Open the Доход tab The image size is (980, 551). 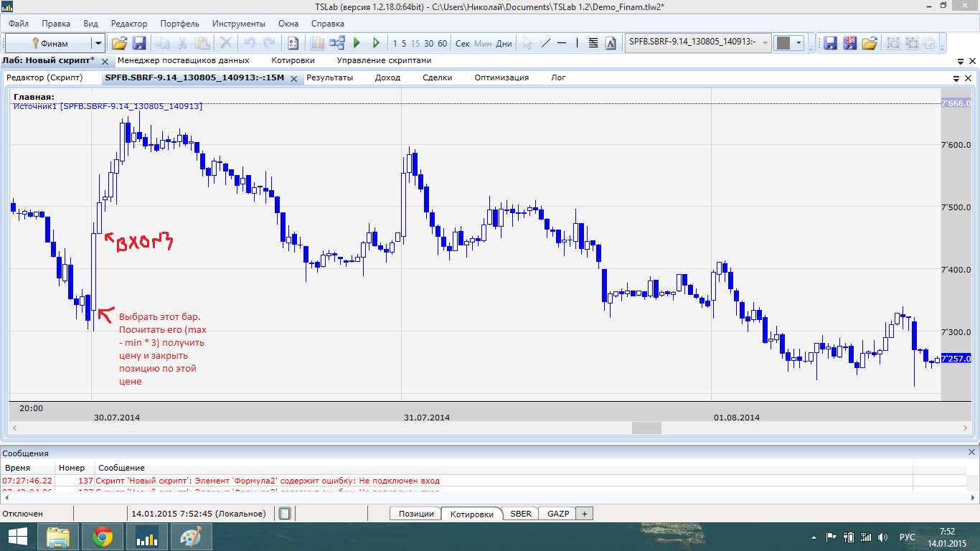388,77
